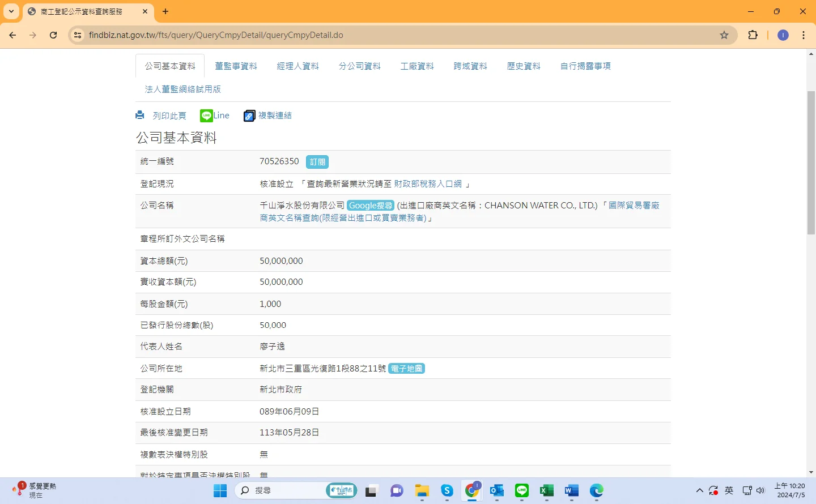816x504 pixels.
Task: Show hidden system tray icons
Action: pyautogui.click(x=699, y=490)
